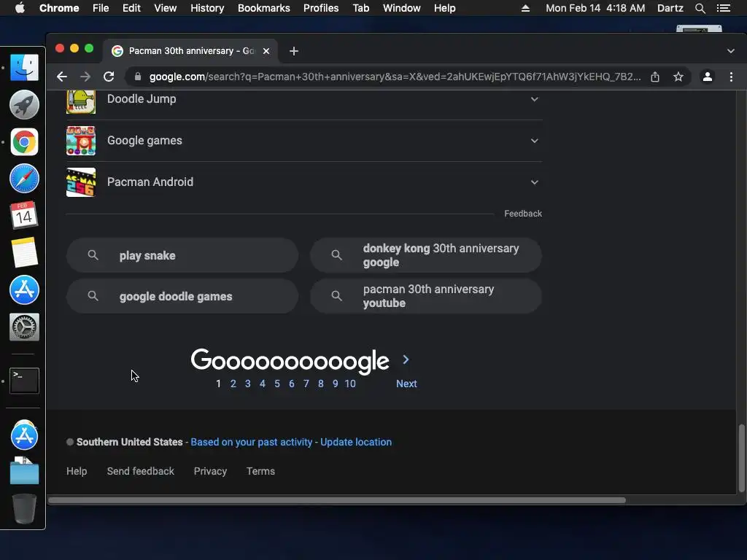Open the History menu

point(207,8)
